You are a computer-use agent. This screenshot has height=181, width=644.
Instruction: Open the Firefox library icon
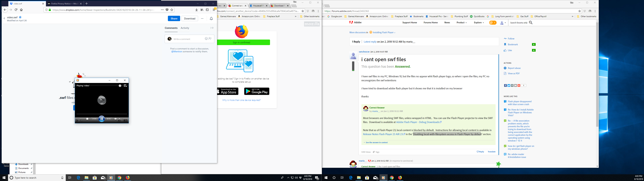click(202, 10)
